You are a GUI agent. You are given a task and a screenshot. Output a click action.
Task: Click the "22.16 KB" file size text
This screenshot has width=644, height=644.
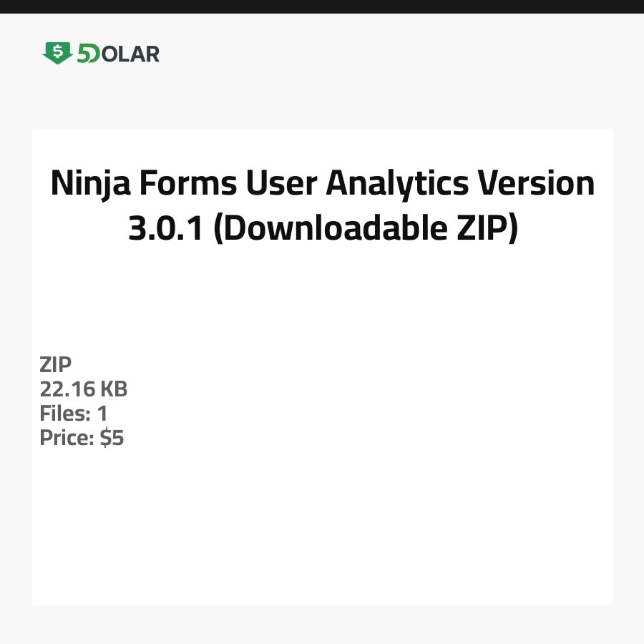click(x=84, y=389)
